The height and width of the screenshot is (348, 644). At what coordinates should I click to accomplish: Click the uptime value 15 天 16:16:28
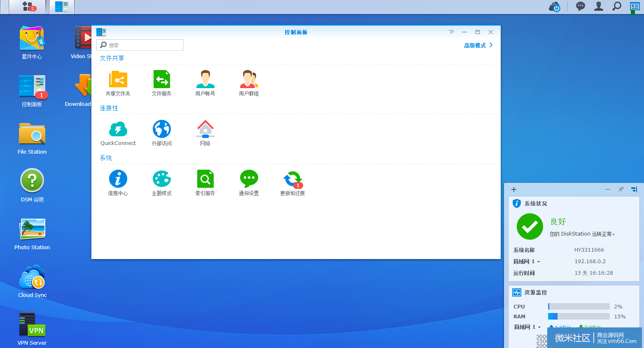[x=594, y=273]
